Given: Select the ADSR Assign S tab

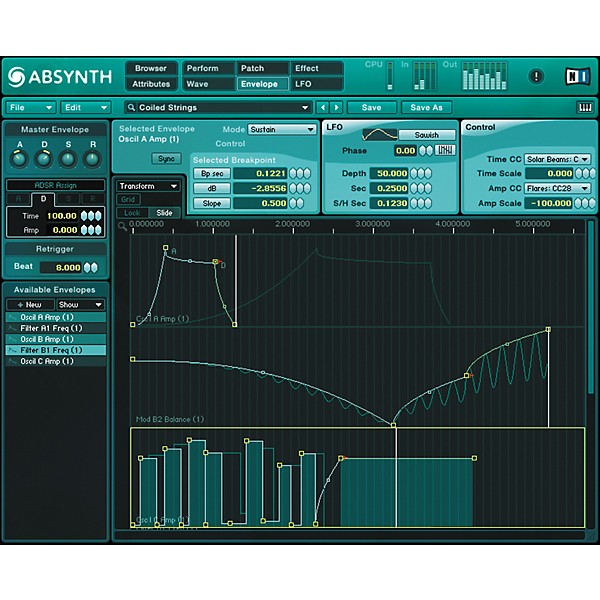Looking at the screenshot, I should 68,199.
